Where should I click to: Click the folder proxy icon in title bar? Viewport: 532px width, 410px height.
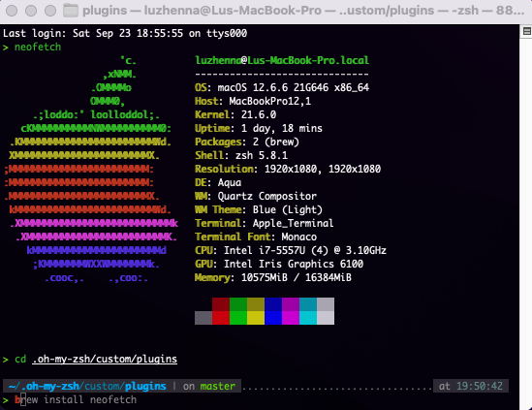click(x=71, y=11)
